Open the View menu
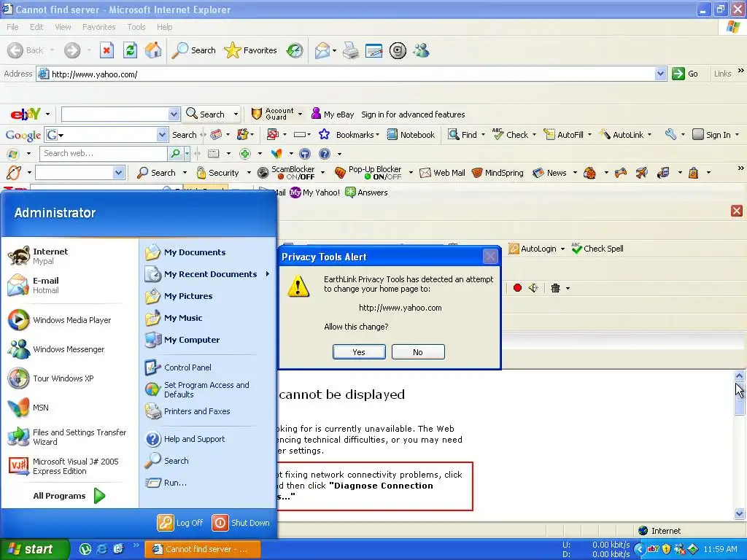Screen dimensions: 747x560 pyautogui.click(x=63, y=27)
